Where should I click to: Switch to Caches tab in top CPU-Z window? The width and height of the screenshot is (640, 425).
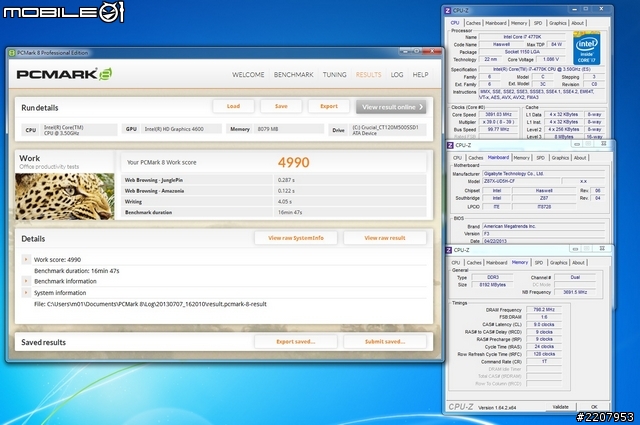tap(473, 23)
